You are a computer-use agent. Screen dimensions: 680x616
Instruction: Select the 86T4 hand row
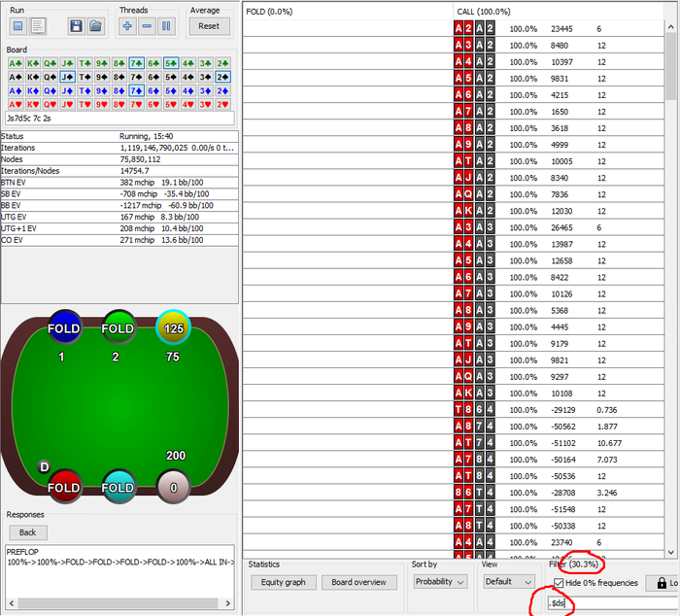click(560, 493)
